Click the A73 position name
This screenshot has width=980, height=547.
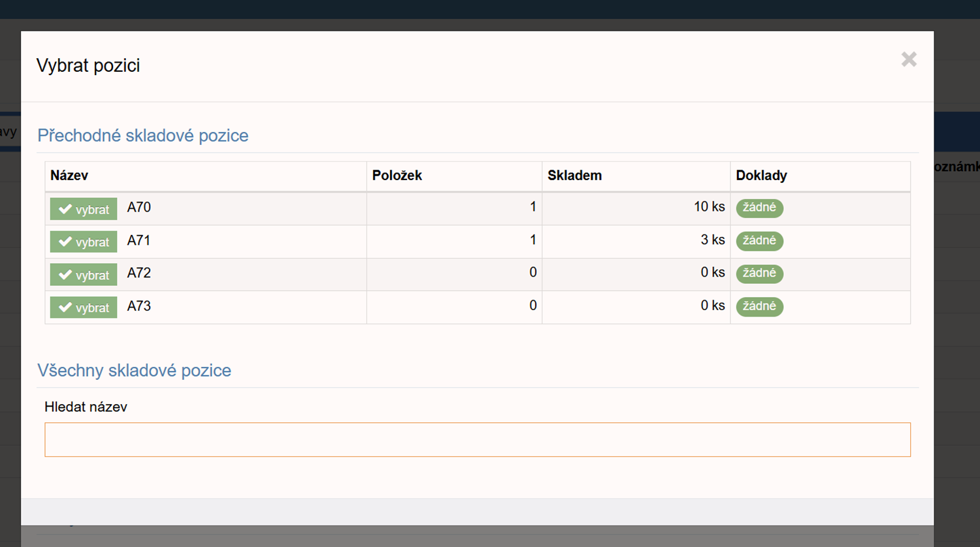tap(139, 306)
